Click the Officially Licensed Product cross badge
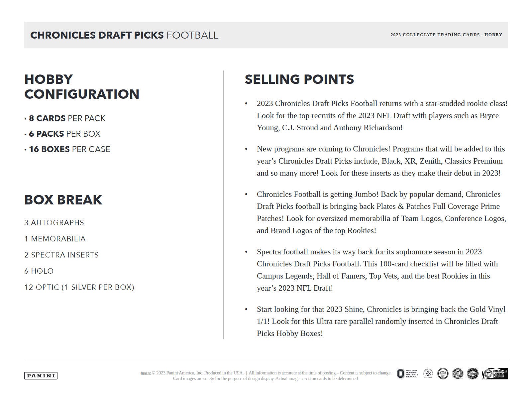This screenshot has width=532, height=409. (428, 373)
